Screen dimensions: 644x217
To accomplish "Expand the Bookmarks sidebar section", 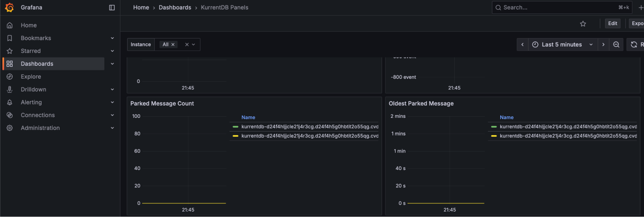I will [112, 38].
